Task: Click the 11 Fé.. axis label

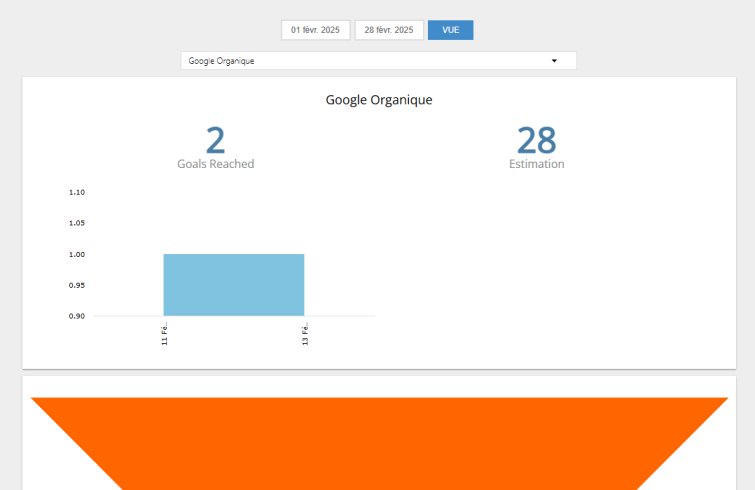Action: click(165, 334)
